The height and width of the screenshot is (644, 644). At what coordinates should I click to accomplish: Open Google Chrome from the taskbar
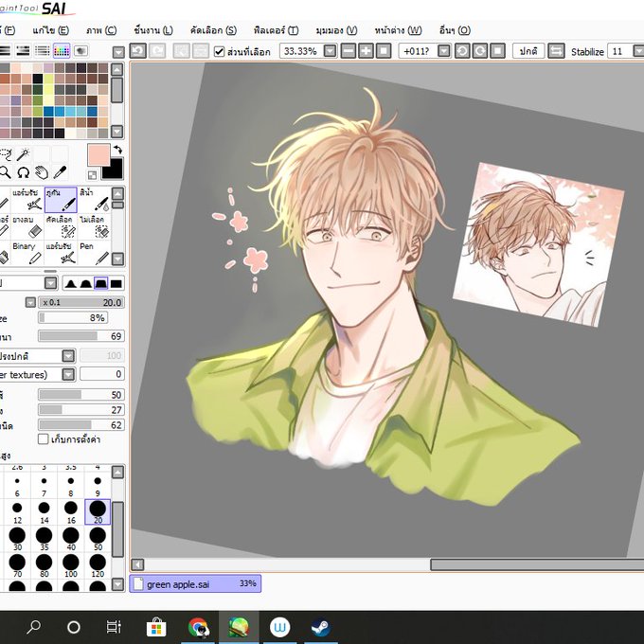click(x=198, y=628)
